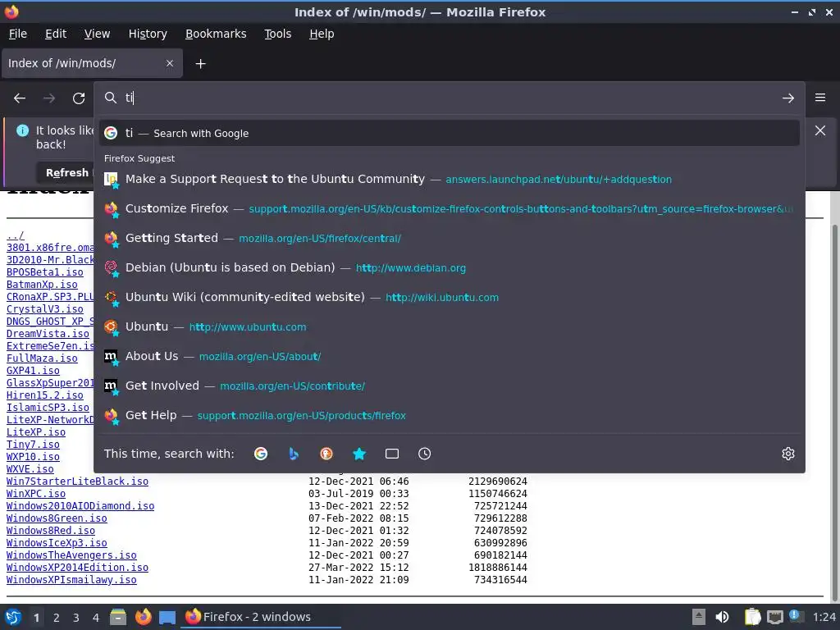
Task: Click the 'Firefox - 2 windows' taskbar button
Action: [x=261, y=617]
